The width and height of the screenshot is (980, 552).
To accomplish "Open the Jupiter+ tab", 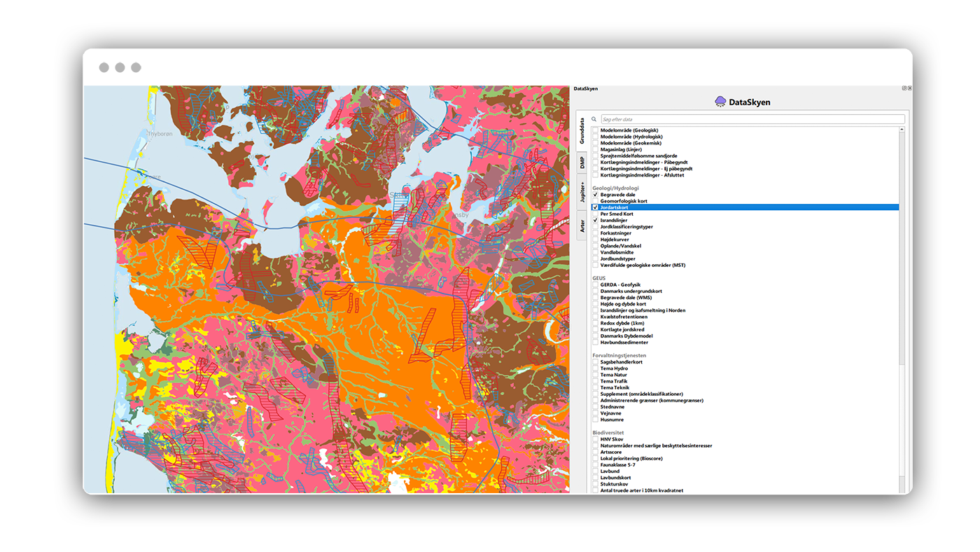I will 582,192.
